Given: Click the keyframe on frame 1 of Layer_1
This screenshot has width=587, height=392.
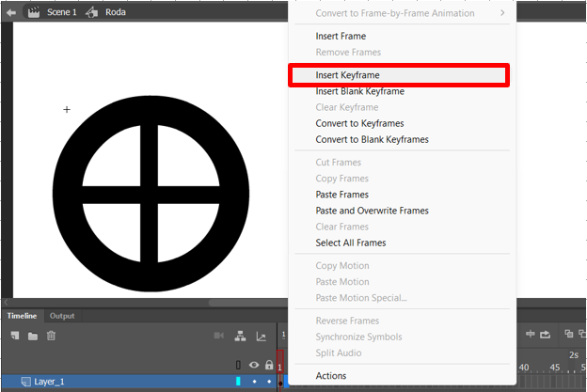Looking at the screenshot, I should [280, 383].
